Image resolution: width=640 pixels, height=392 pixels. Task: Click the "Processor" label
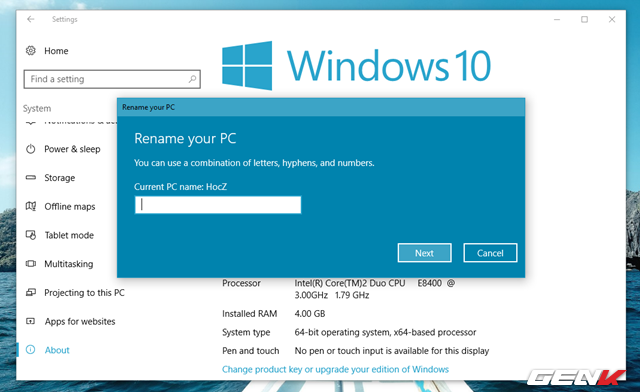(241, 283)
